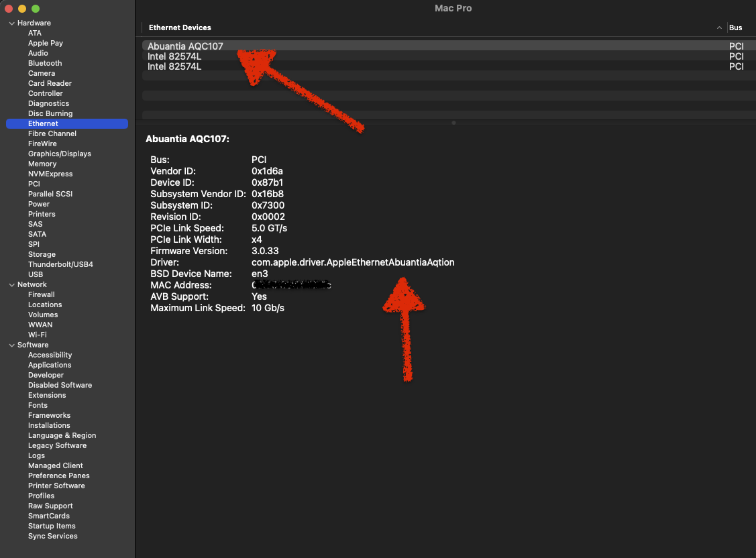Select Frameworks in the sidebar

point(49,416)
